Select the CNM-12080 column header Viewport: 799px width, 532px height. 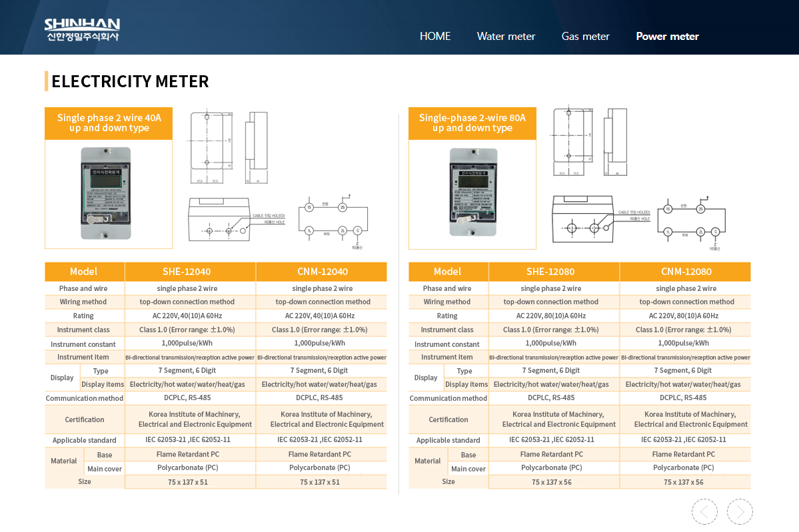pos(686,272)
